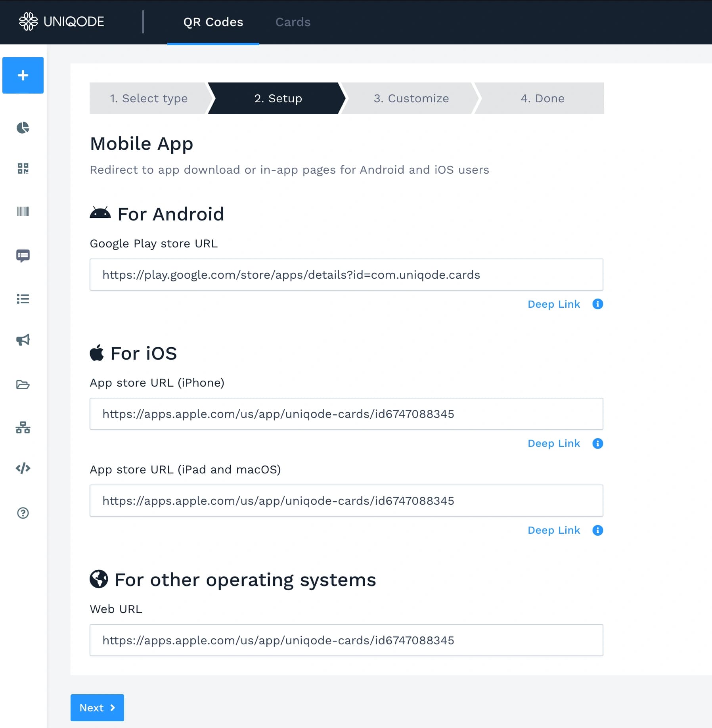Switch to the Cards tab
The height and width of the screenshot is (728, 712).
[x=293, y=22]
